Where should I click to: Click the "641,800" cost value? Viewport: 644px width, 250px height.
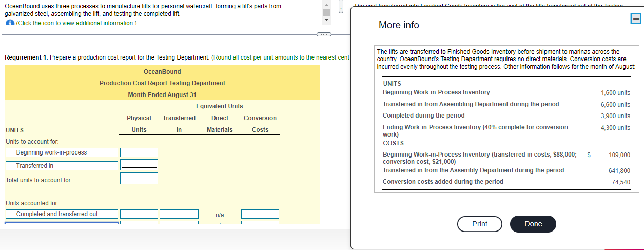619,171
